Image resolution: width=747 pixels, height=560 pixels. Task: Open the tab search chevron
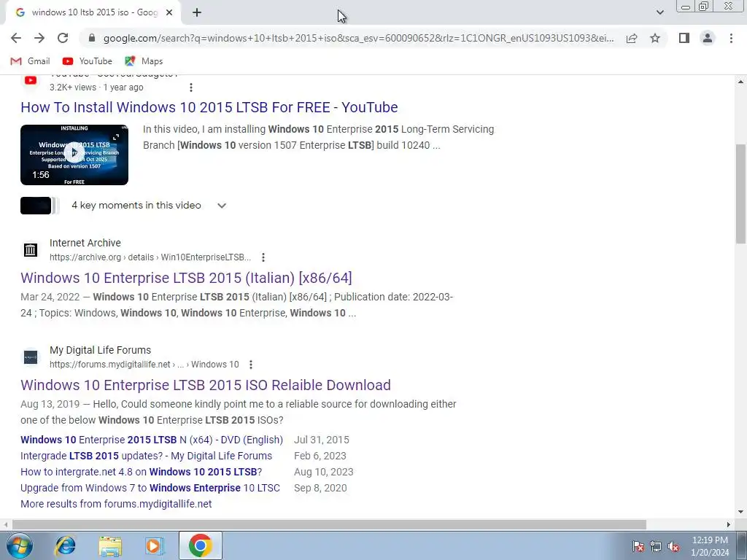(659, 12)
